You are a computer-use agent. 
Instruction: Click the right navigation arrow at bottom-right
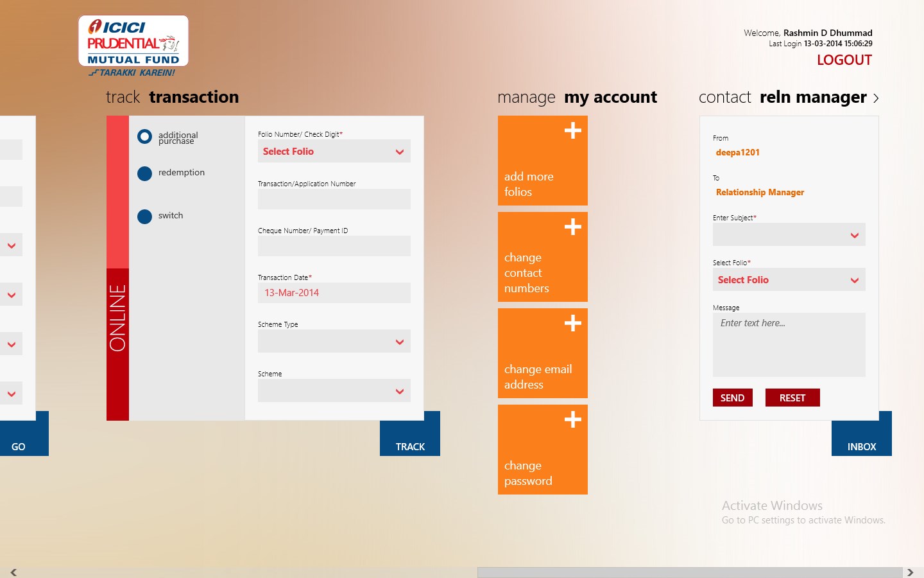coord(912,571)
